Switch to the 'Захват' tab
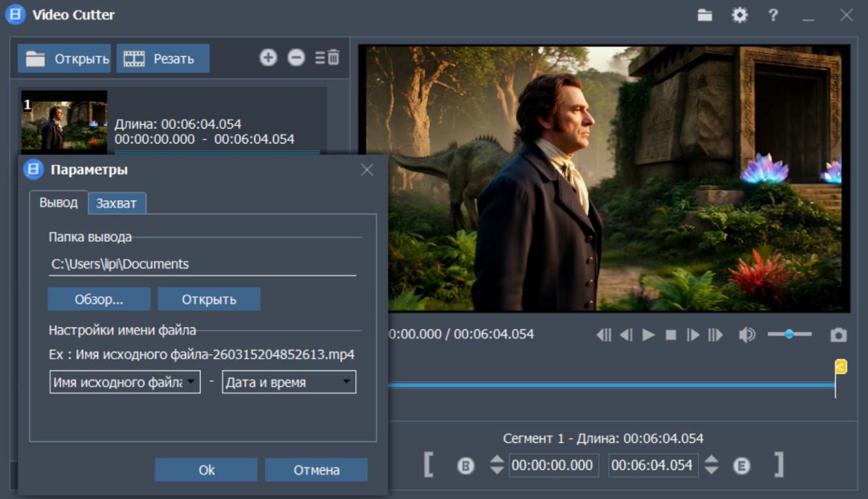 [117, 203]
